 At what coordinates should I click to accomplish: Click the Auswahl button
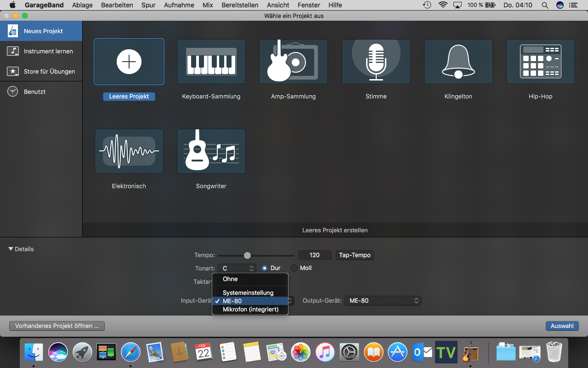click(562, 326)
